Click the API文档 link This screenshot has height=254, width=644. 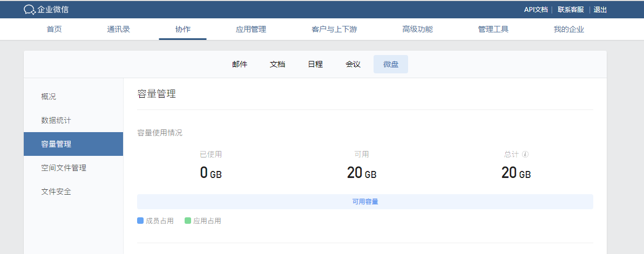click(535, 10)
